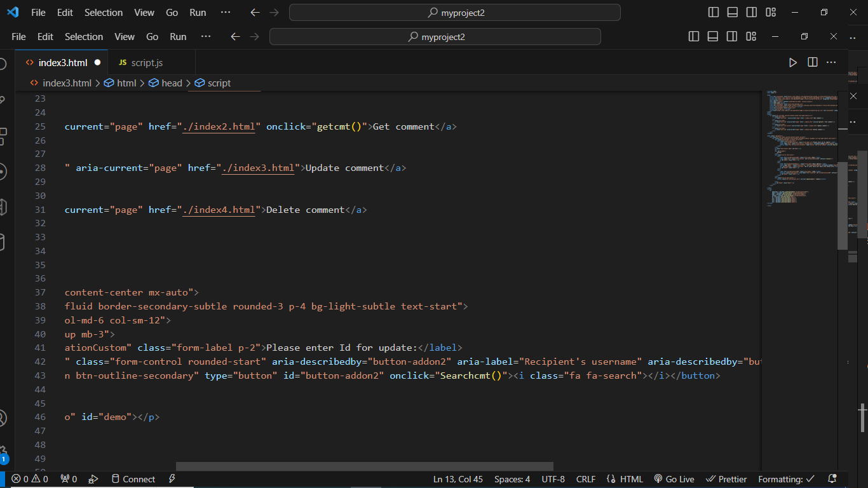868x488 pixels.
Task: Open script breadcrumb dropdown
Action: (219, 83)
